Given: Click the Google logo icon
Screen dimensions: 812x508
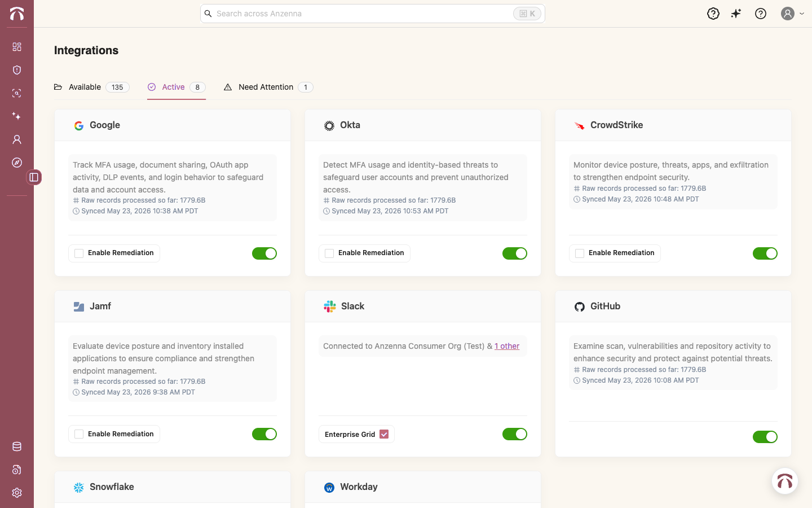Looking at the screenshot, I should pyautogui.click(x=79, y=126).
